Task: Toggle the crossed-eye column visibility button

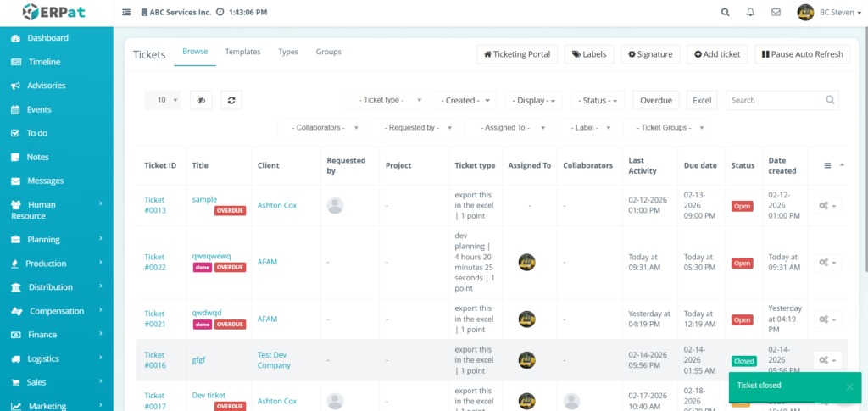Action: tap(201, 100)
